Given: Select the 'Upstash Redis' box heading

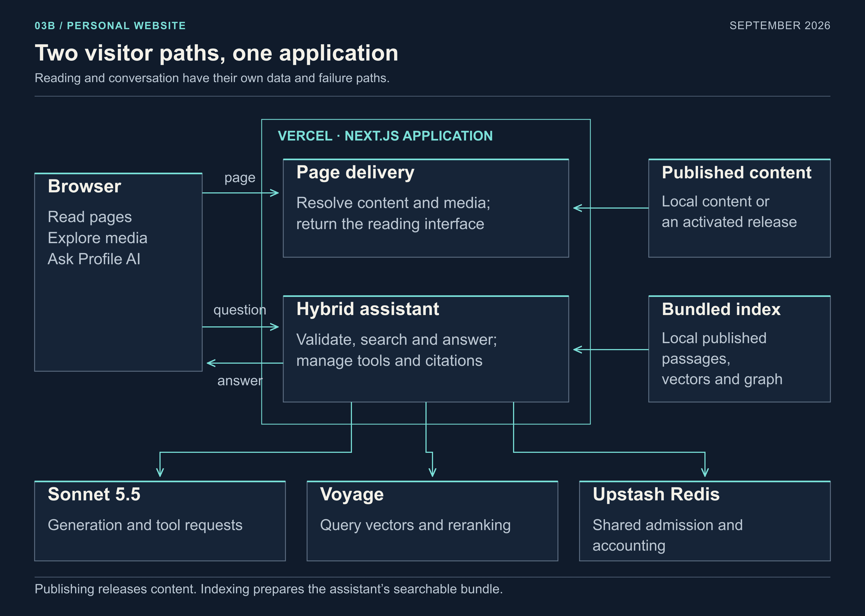Looking at the screenshot, I should 656,494.
